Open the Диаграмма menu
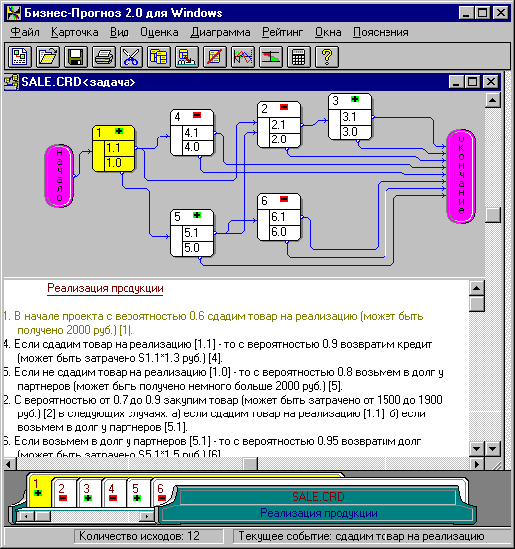The image size is (515, 549). [x=221, y=32]
